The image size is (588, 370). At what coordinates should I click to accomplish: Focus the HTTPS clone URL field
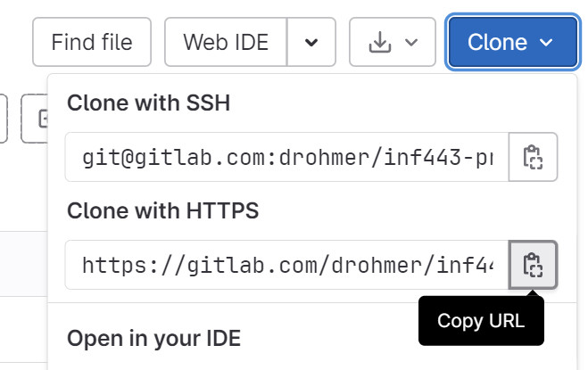(x=286, y=265)
